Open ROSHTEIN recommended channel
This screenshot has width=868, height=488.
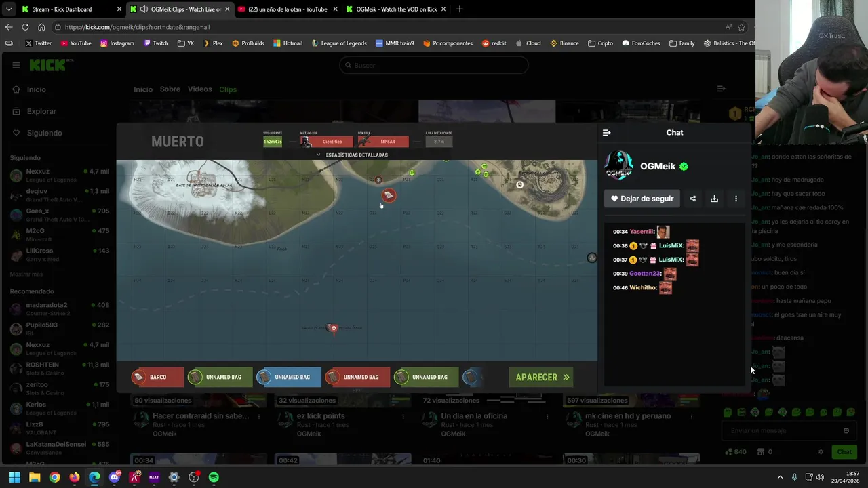click(60, 369)
